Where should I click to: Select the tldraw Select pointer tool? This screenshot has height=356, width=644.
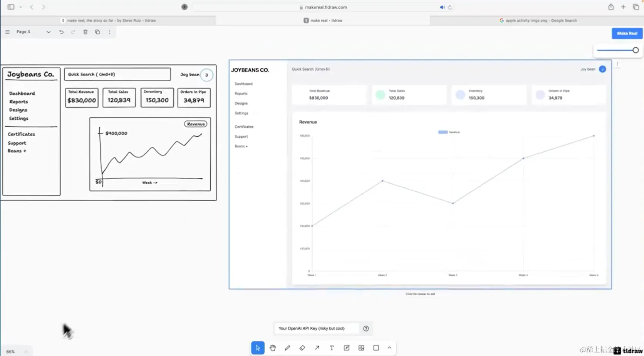[258, 348]
